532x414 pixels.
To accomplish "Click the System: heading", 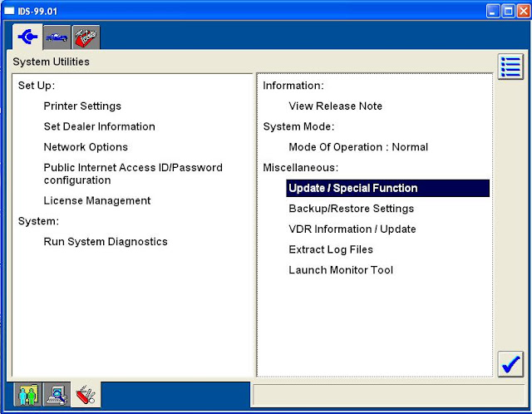I will click(38, 221).
